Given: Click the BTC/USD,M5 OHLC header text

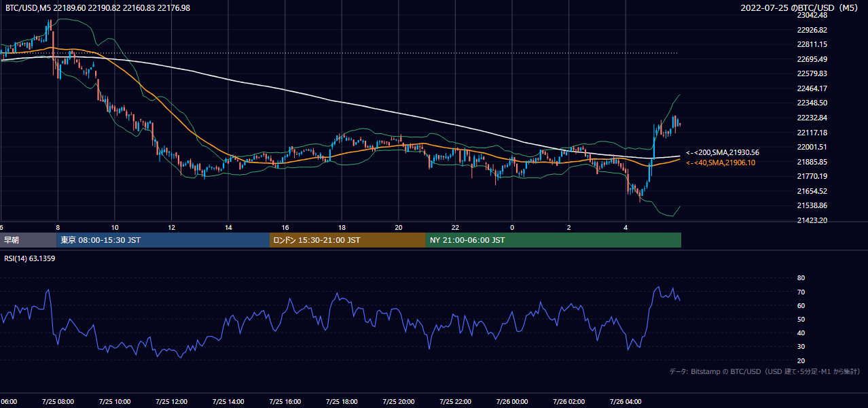Looking at the screenshot, I should click(97, 7).
